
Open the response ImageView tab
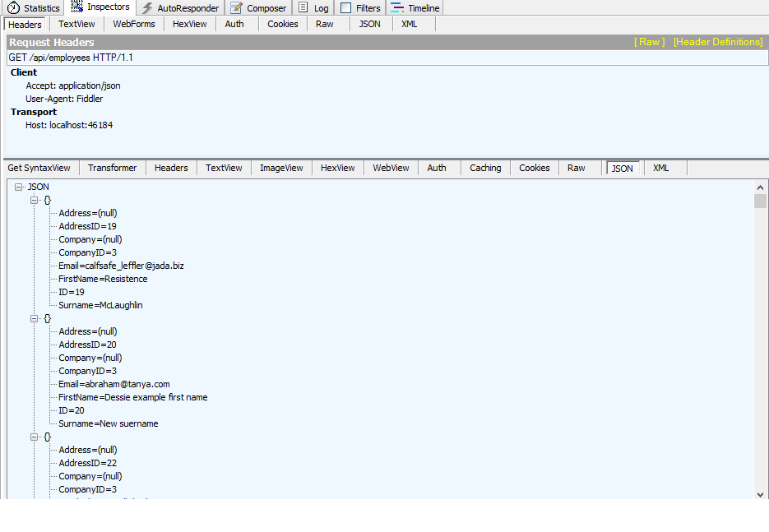click(281, 168)
